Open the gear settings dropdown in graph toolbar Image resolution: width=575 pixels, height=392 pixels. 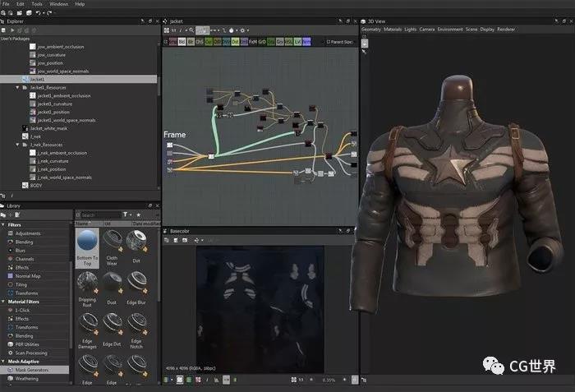[x=243, y=30]
